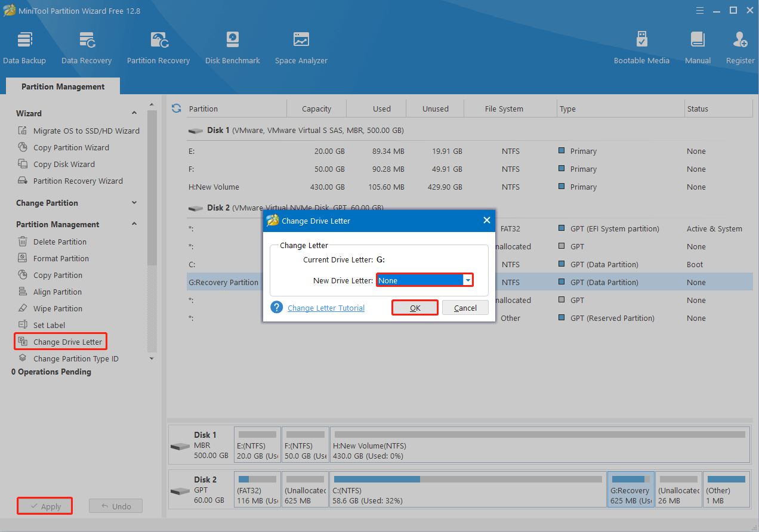This screenshot has height=532, width=759.
Task: Select the Disk 1 header row in the list
Action: click(470, 130)
